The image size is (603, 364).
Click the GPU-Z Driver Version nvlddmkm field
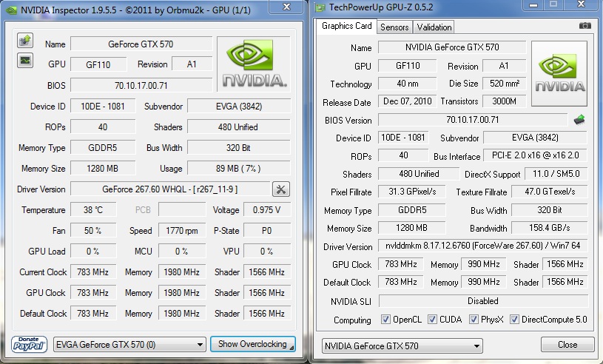coord(483,246)
